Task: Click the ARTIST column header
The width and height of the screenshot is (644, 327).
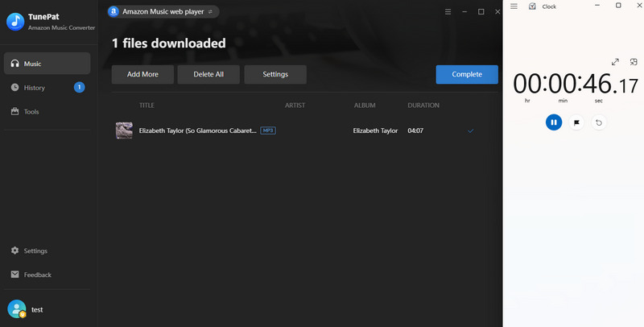Action: 295,106
